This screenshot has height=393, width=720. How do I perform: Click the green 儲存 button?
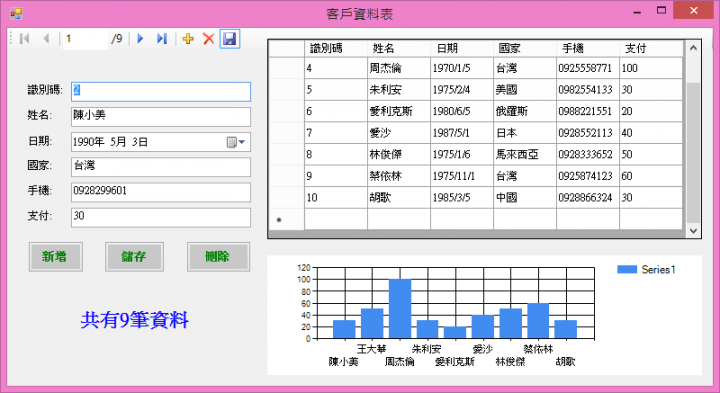point(134,257)
